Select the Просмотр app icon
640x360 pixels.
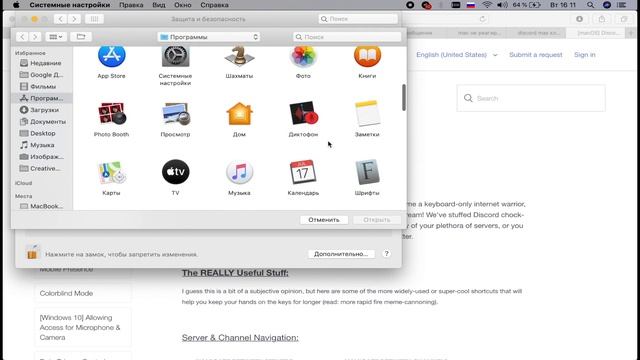176,113
